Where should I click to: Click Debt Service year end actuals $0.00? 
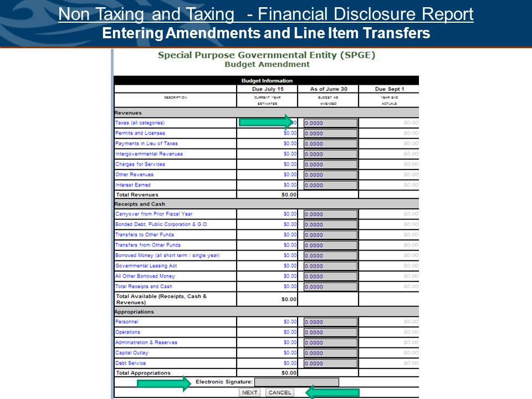pos(411,363)
